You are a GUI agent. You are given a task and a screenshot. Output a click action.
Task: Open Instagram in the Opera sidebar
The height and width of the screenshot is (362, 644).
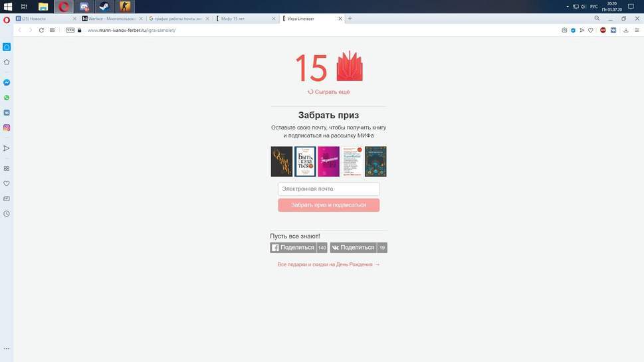tap(7, 128)
